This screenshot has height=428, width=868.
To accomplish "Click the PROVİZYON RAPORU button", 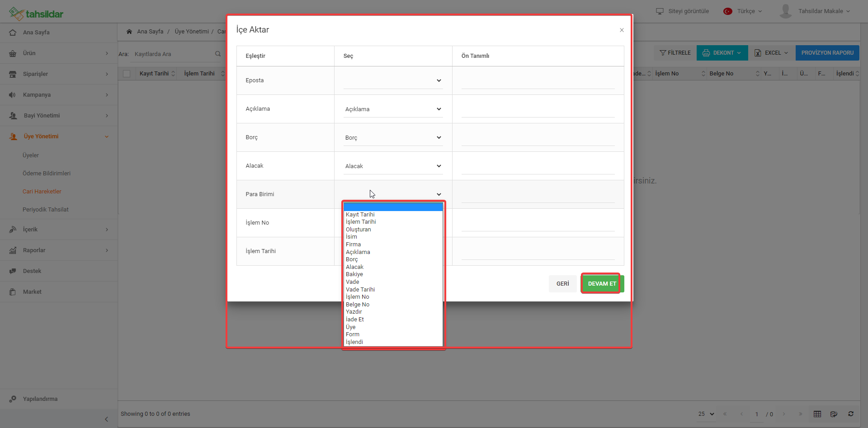I will point(827,53).
